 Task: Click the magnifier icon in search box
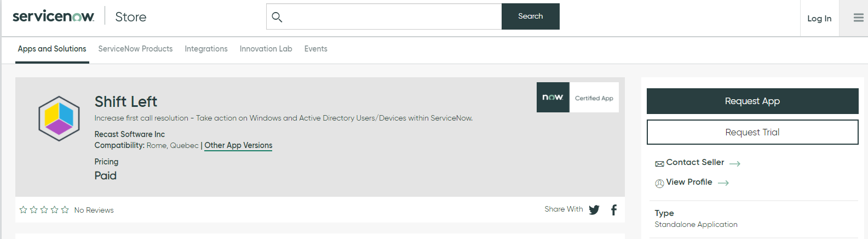point(277,17)
